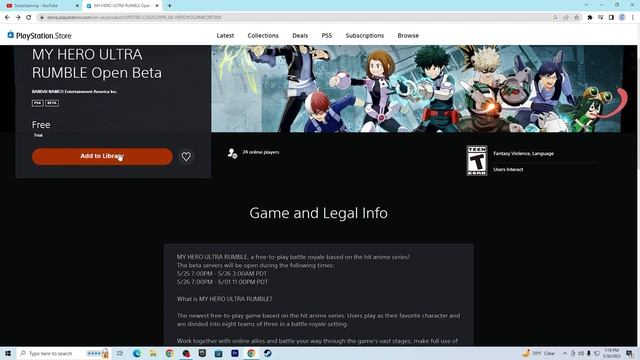The height and width of the screenshot is (360, 640).
Task: Click the 'Fantasy Violence, Language' text
Action: pyautogui.click(x=523, y=153)
